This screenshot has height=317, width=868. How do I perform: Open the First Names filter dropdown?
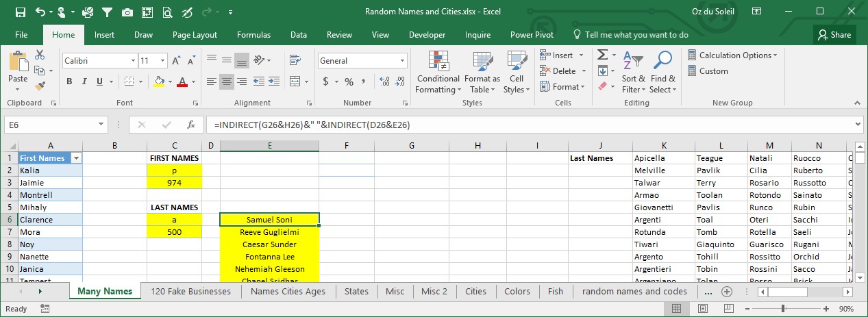click(76, 158)
